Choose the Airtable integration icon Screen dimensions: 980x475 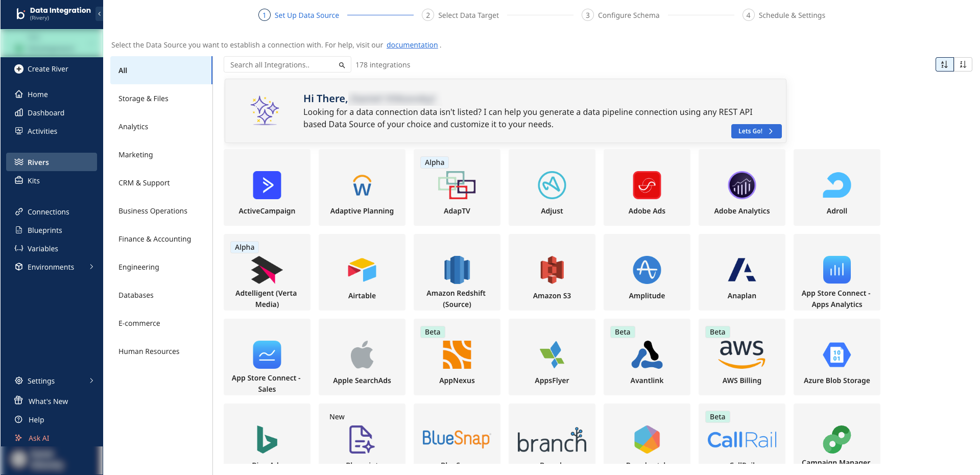[x=362, y=270]
